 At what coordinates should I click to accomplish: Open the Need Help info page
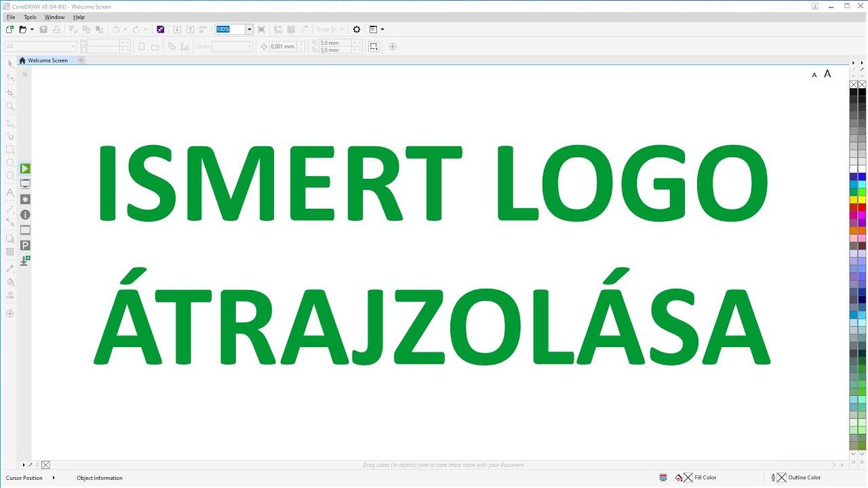25,214
